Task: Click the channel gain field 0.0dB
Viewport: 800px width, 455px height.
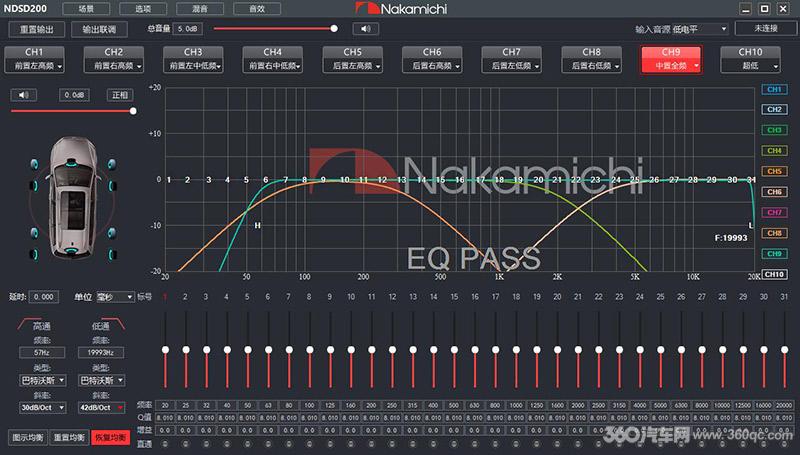Action: [74, 95]
